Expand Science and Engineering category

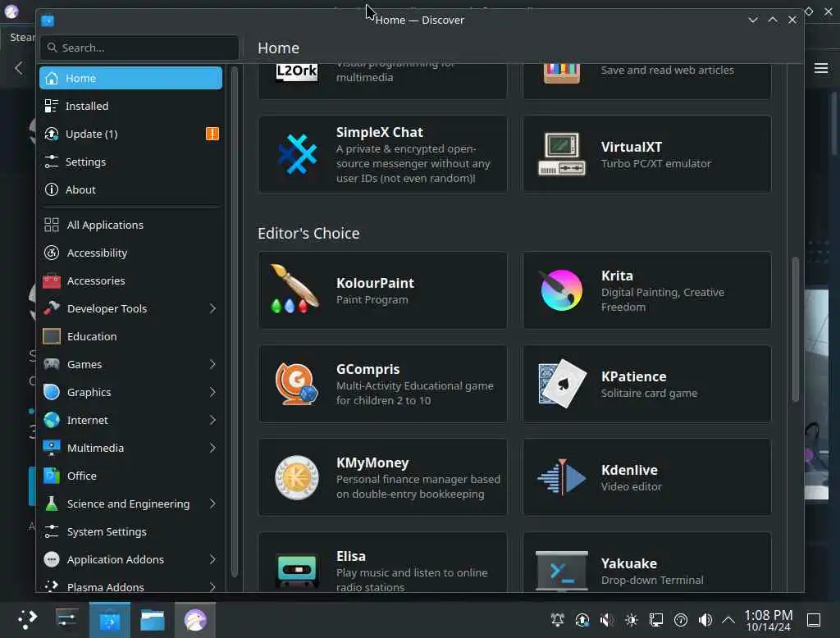212,504
